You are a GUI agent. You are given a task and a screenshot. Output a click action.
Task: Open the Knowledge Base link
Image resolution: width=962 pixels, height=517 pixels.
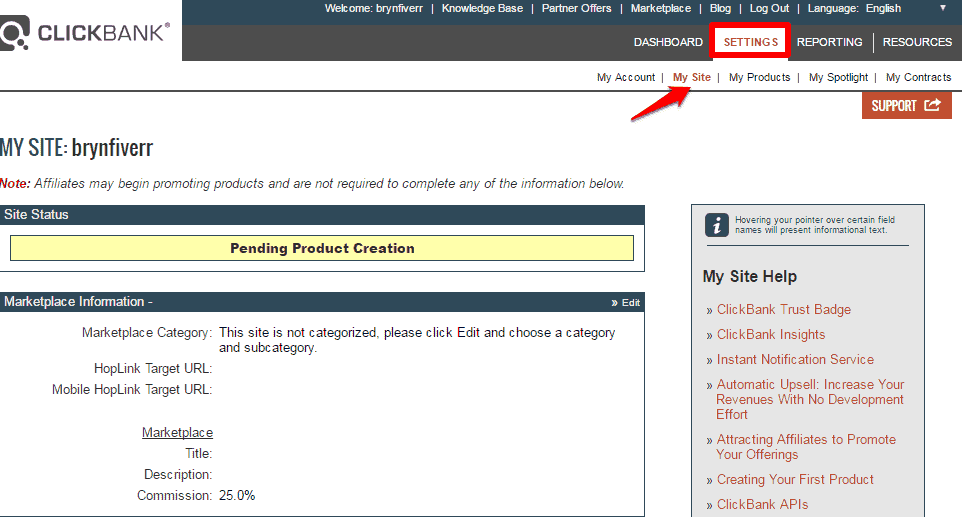(482, 8)
